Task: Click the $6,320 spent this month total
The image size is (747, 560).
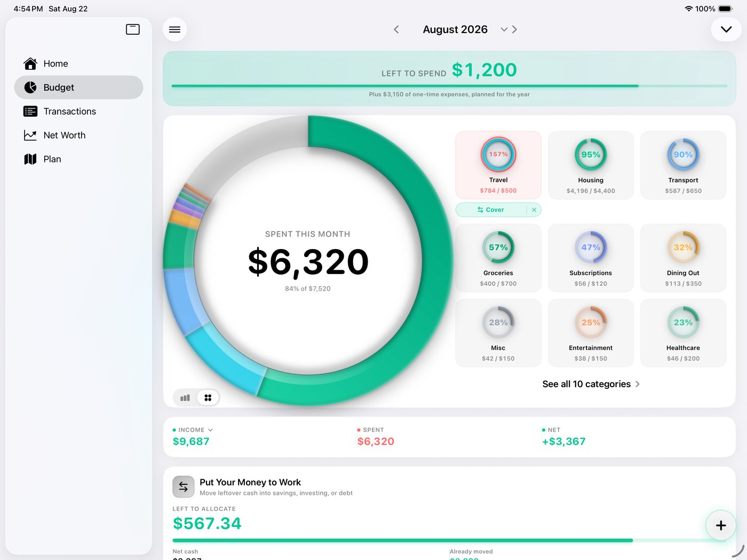Action: (308, 262)
